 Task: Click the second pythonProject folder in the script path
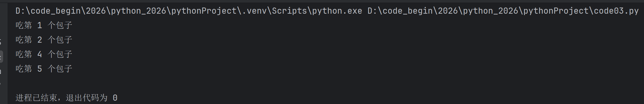point(556,11)
